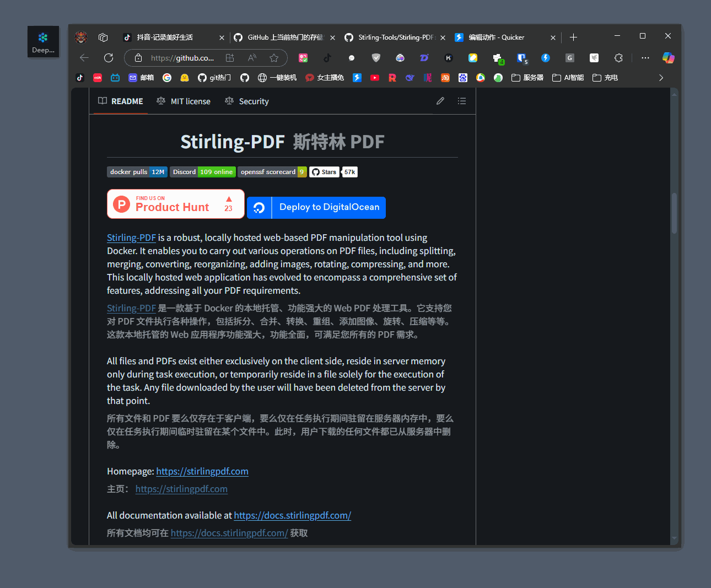This screenshot has width=711, height=588.
Task: Open the split screen icon in address bar
Action: pyautogui.click(x=230, y=58)
